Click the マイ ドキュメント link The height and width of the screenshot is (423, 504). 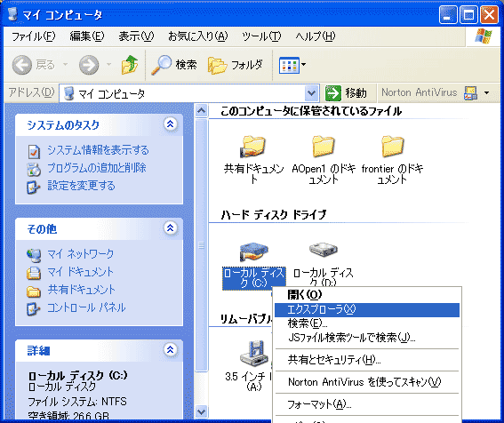pyautogui.click(x=81, y=272)
